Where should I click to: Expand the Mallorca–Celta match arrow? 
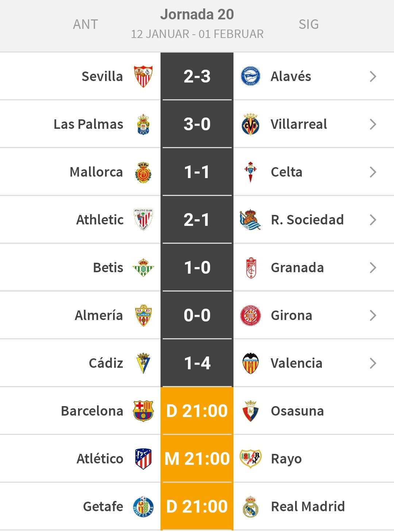point(373,172)
